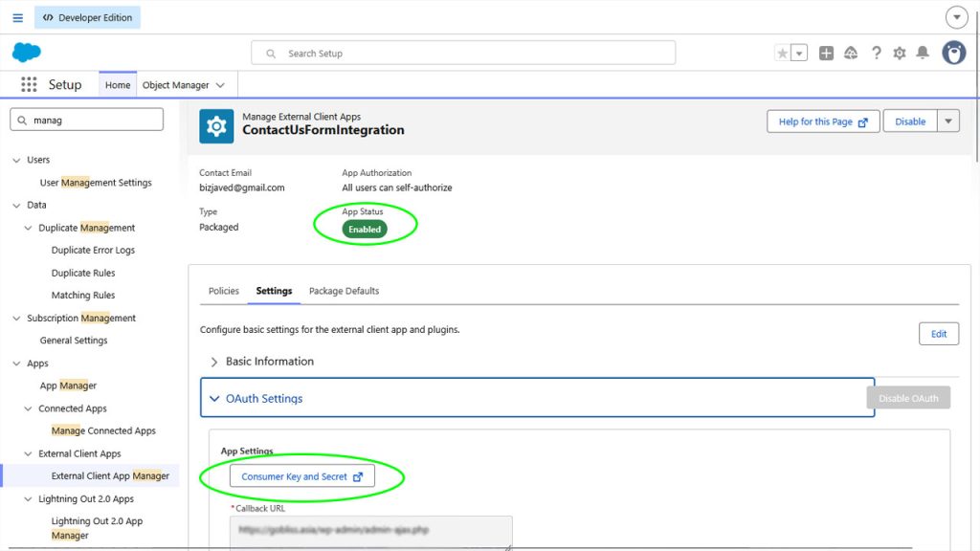980x551 pixels.
Task: Collapse the Connected Apps node
Action: pos(28,408)
